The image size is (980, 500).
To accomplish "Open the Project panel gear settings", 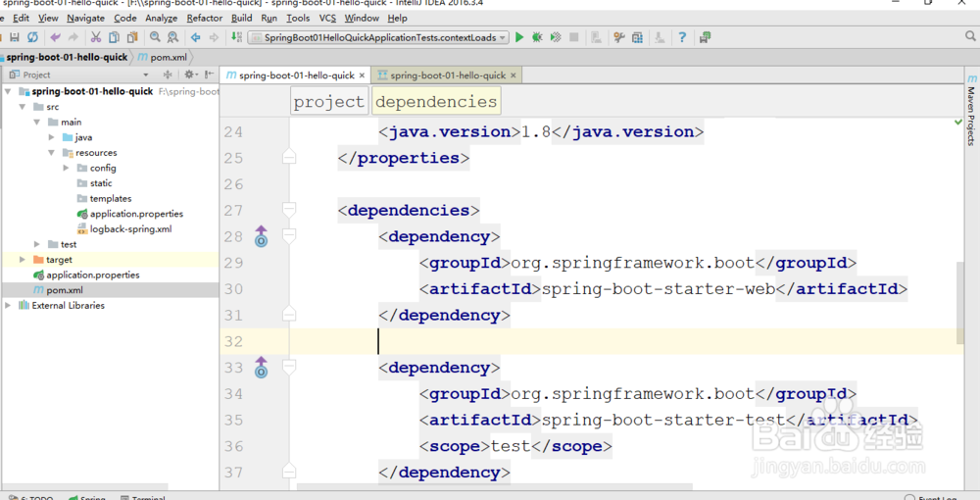I will coord(190,75).
